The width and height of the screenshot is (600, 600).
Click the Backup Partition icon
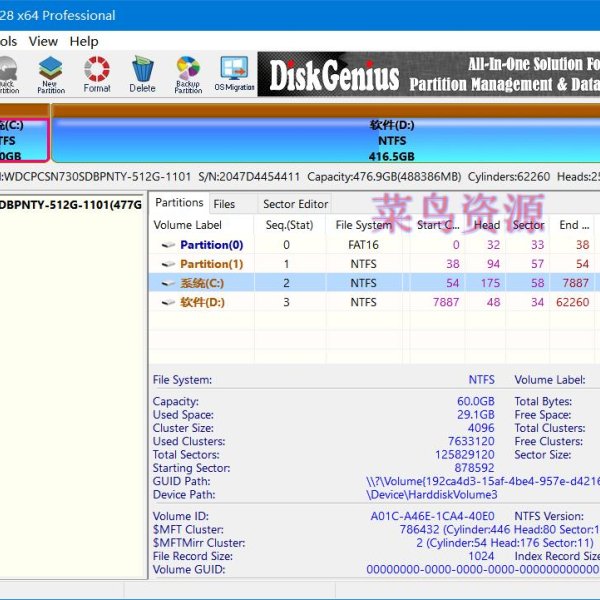(x=188, y=75)
